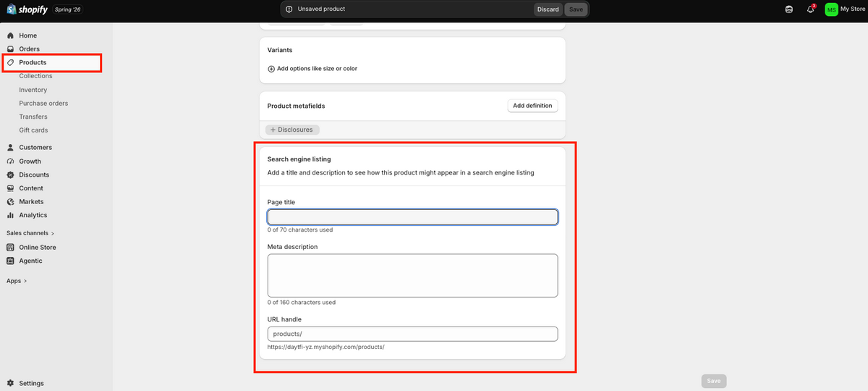The width and height of the screenshot is (868, 391).
Task: Open the notifications bell
Action: point(811,9)
